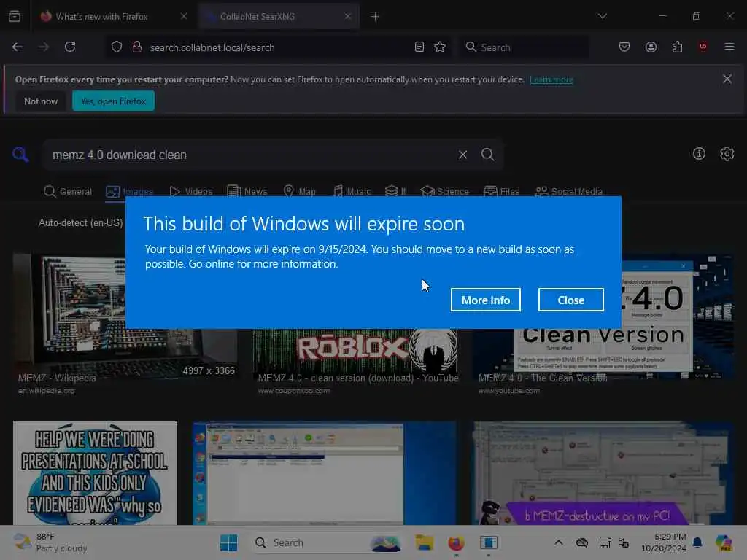Open the notification bell in taskbar
747x560 pixels.
click(697, 542)
